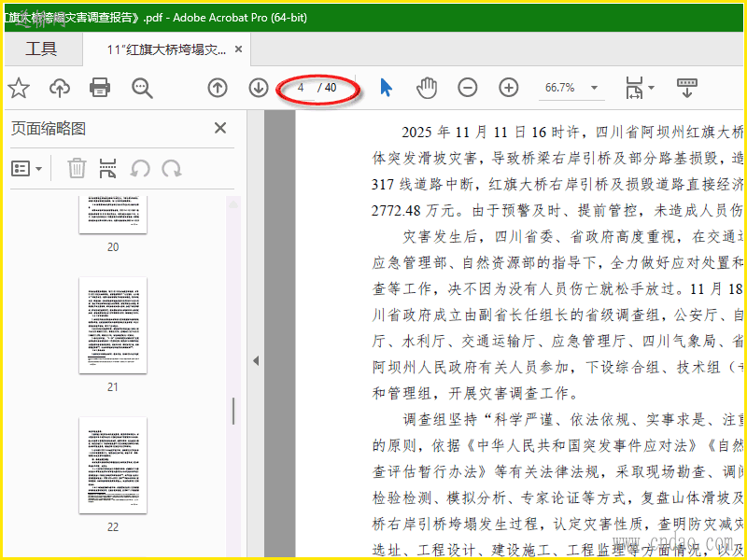Print the document

[100, 88]
